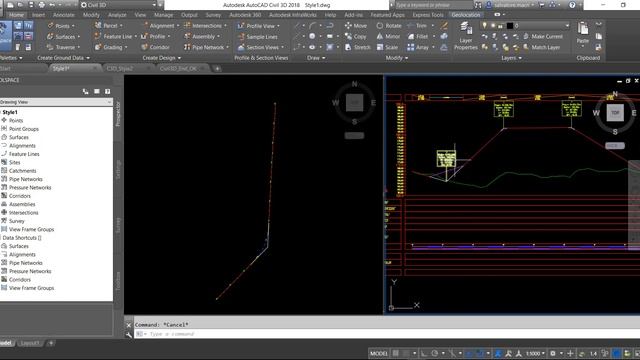Viewport: 640px width, 360px height.
Task: Open the Home ribbon tab
Action: pyautogui.click(x=16, y=15)
